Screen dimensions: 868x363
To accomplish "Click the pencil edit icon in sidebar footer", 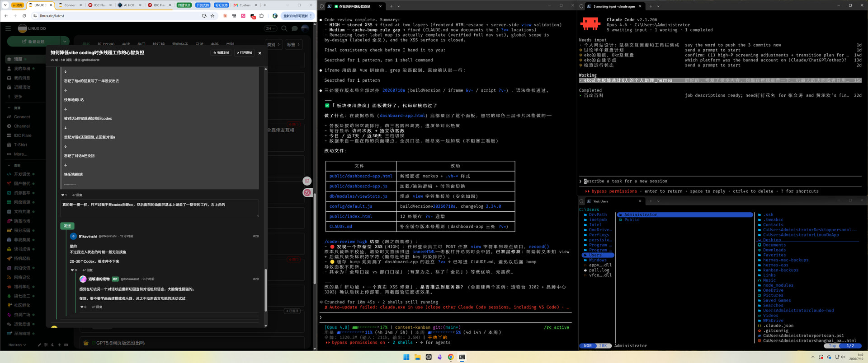I will pos(39,345).
